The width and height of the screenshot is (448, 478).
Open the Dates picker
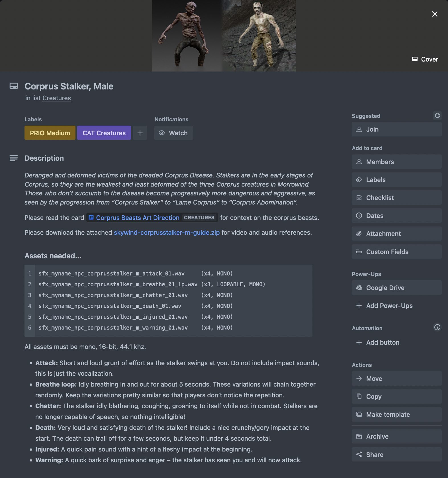tap(396, 216)
